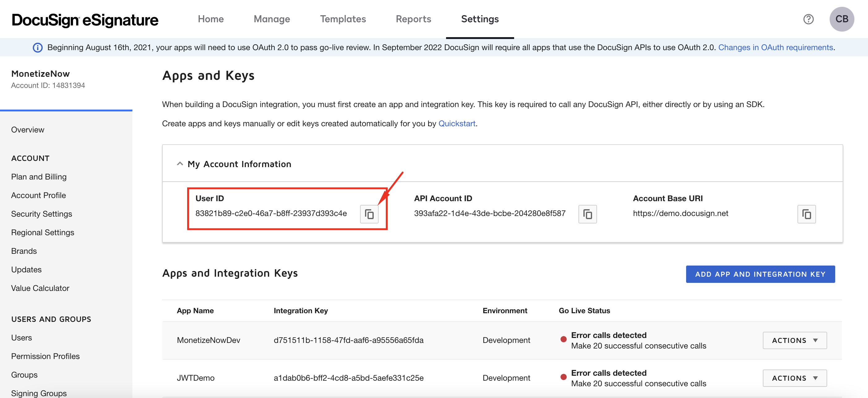Open ACTIONS dropdown for MonetizeNowDev
This screenshot has width=868, height=398.
click(x=795, y=340)
